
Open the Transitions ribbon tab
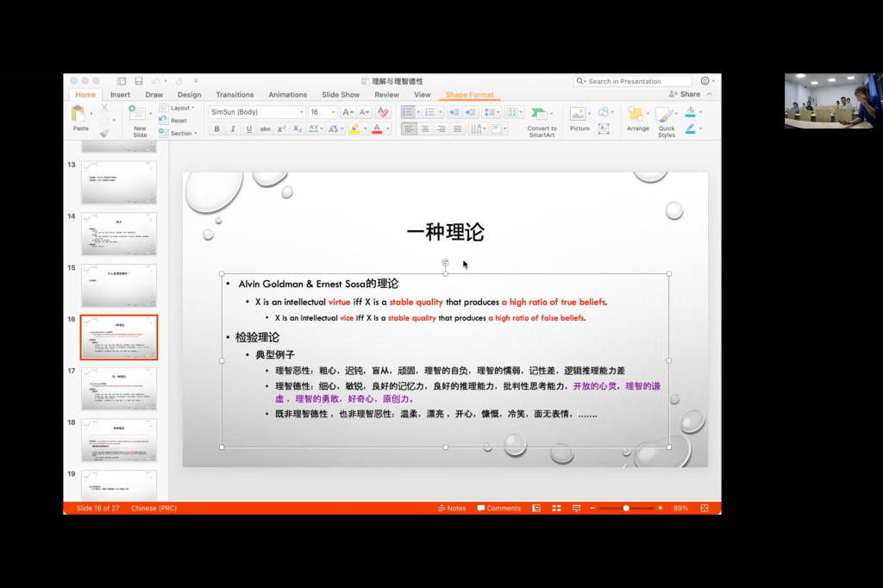[235, 94]
